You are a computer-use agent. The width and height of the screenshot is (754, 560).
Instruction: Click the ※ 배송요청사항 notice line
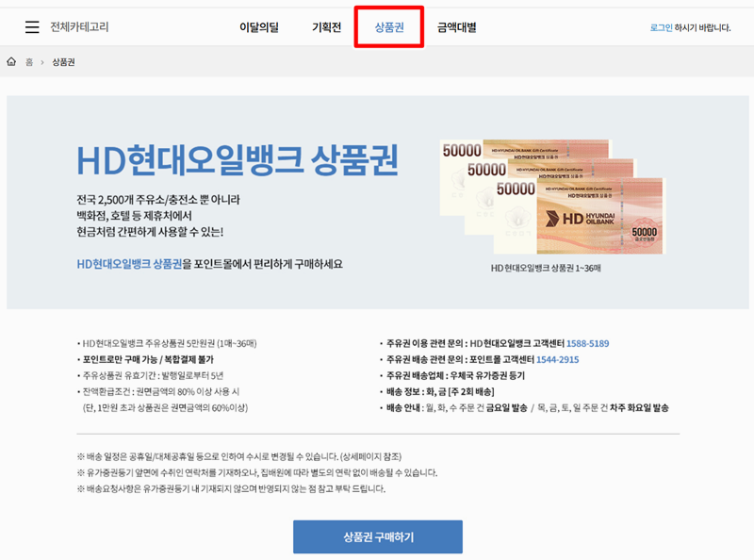click(x=231, y=488)
